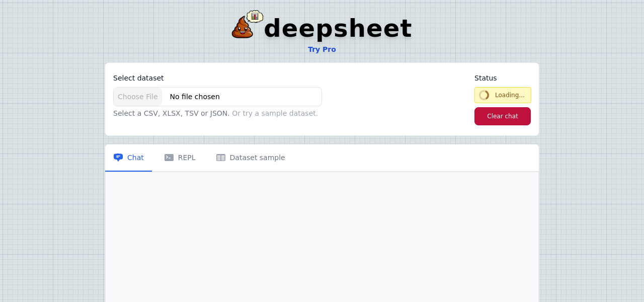Click the empty chat message area

pos(322,237)
